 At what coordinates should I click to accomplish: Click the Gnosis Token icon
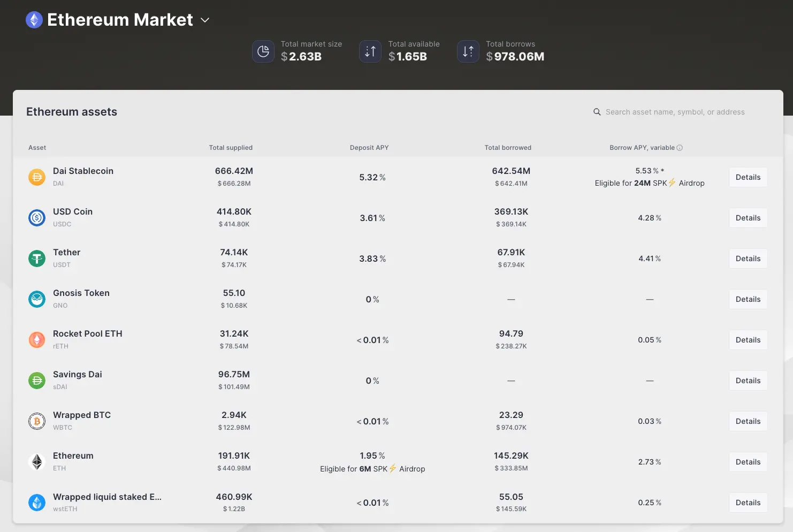pyautogui.click(x=37, y=299)
